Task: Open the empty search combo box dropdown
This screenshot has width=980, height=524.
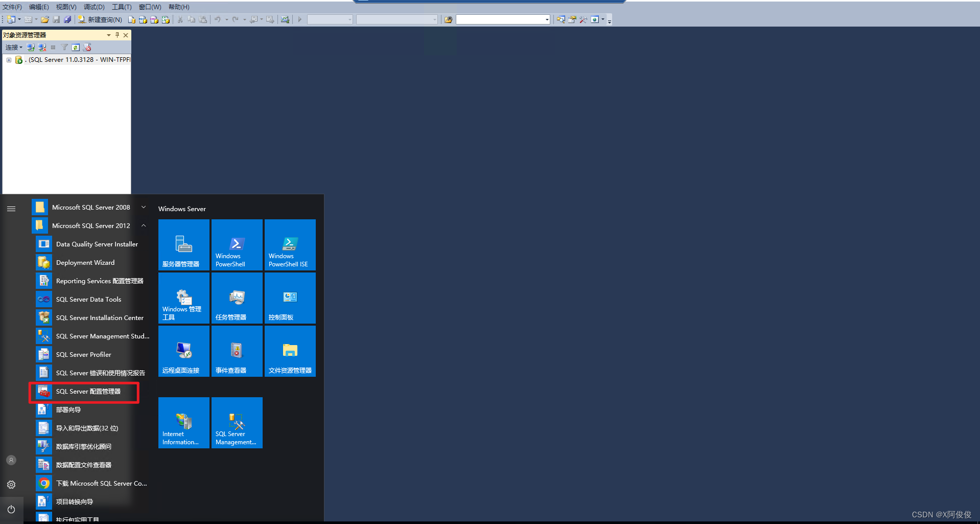Action: 547,19
